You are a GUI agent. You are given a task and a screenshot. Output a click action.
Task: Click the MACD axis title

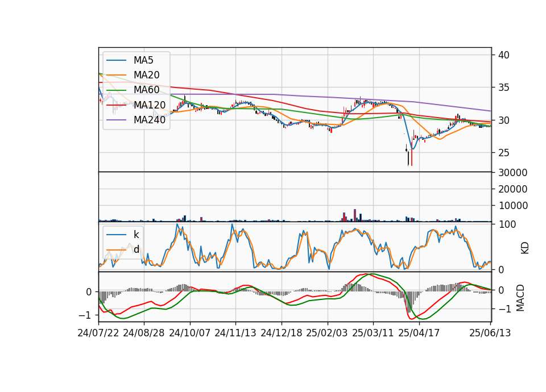click(x=520, y=298)
